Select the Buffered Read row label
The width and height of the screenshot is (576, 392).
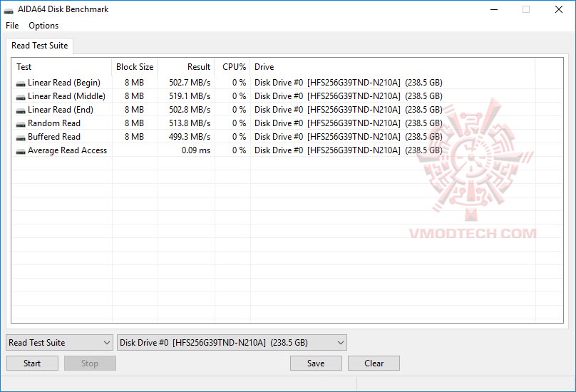click(54, 137)
